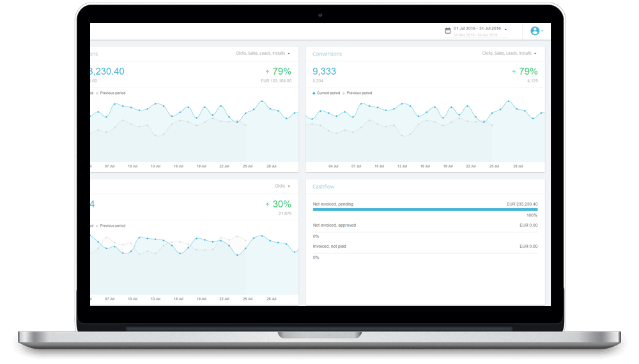639x364 pixels.
Task: Click the green up arrow beside 30%
Action: (x=267, y=205)
